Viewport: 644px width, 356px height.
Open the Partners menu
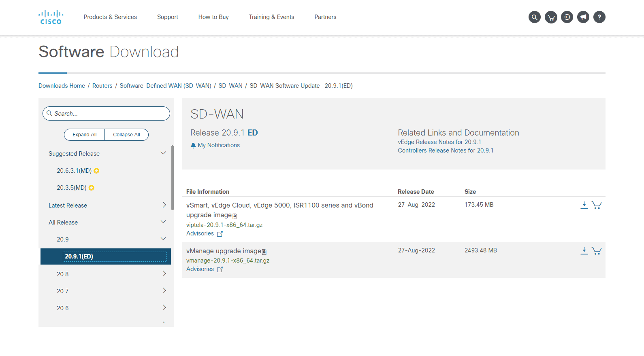pyautogui.click(x=325, y=17)
